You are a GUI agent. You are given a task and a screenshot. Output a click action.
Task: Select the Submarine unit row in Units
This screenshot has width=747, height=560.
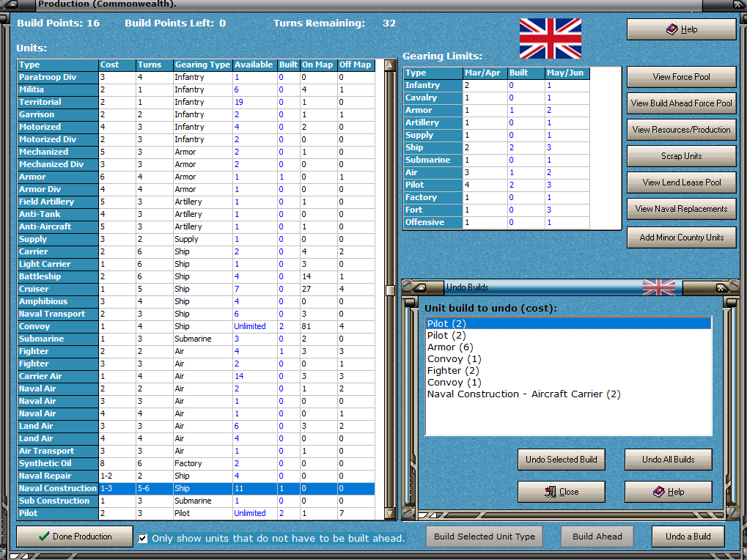coord(196,339)
